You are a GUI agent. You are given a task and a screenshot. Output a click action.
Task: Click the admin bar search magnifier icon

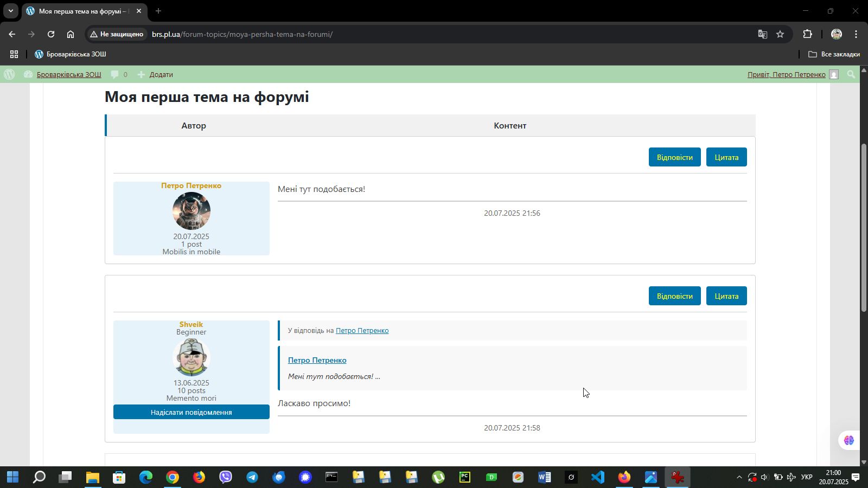coord(851,74)
